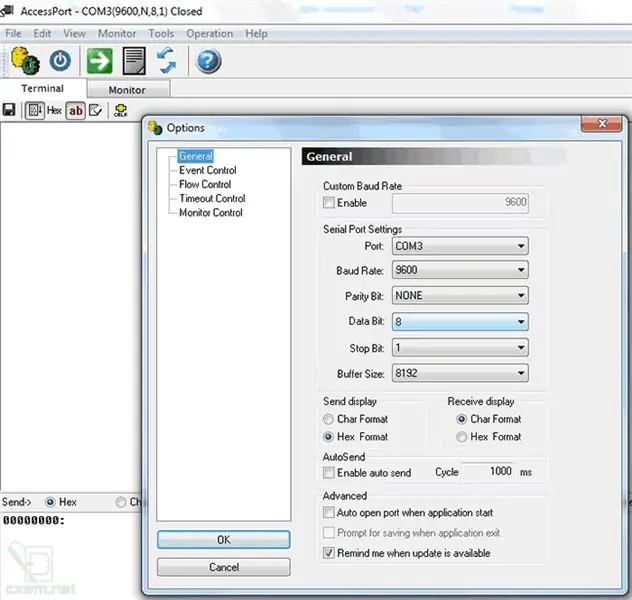
Task: Open the configuration gears toolbar icon
Action: click(x=25, y=61)
